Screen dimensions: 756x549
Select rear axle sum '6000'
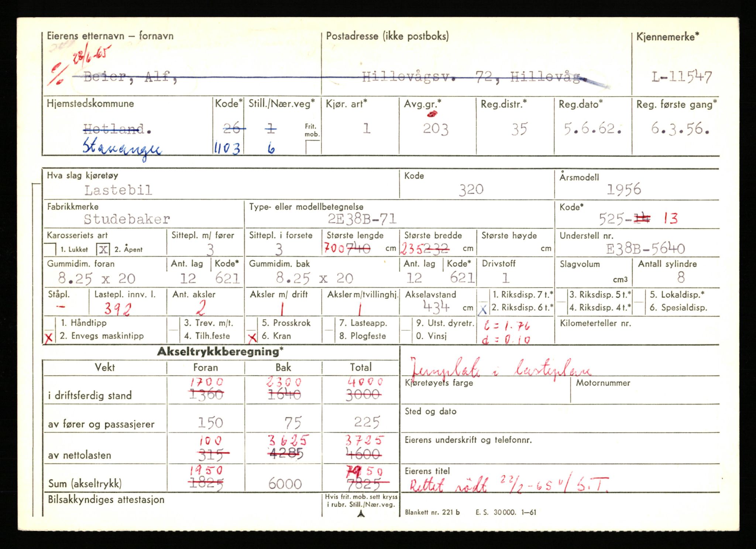[285, 483]
